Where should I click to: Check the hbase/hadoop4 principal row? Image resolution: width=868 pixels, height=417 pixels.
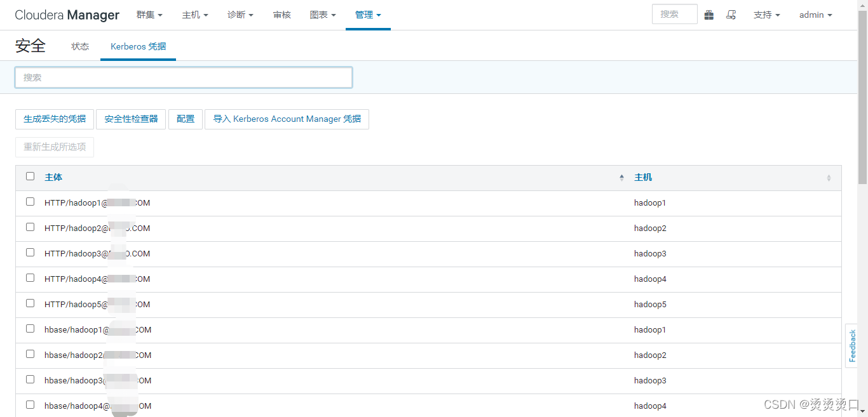tap(31, 405)
